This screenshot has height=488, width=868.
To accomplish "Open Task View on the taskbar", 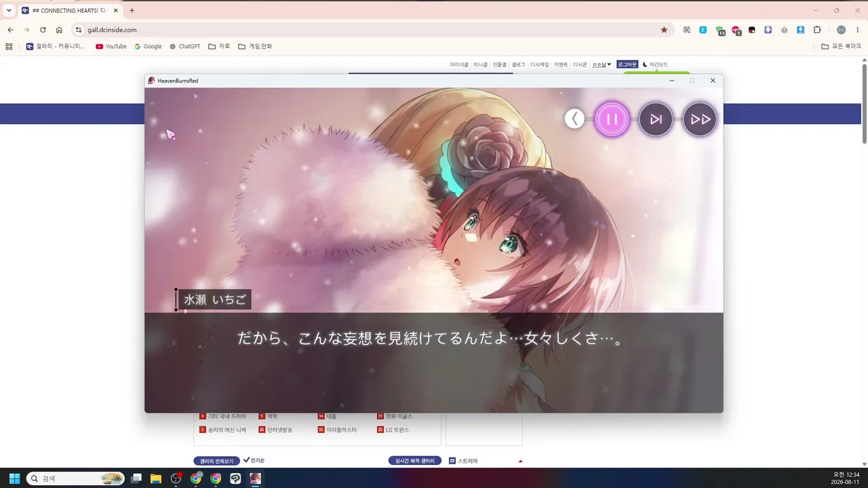I will (136, 479).
